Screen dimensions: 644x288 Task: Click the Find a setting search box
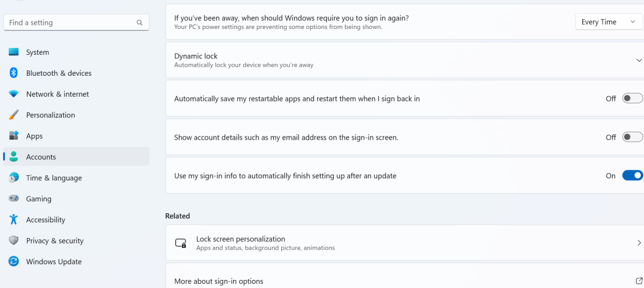click(70, 23)
